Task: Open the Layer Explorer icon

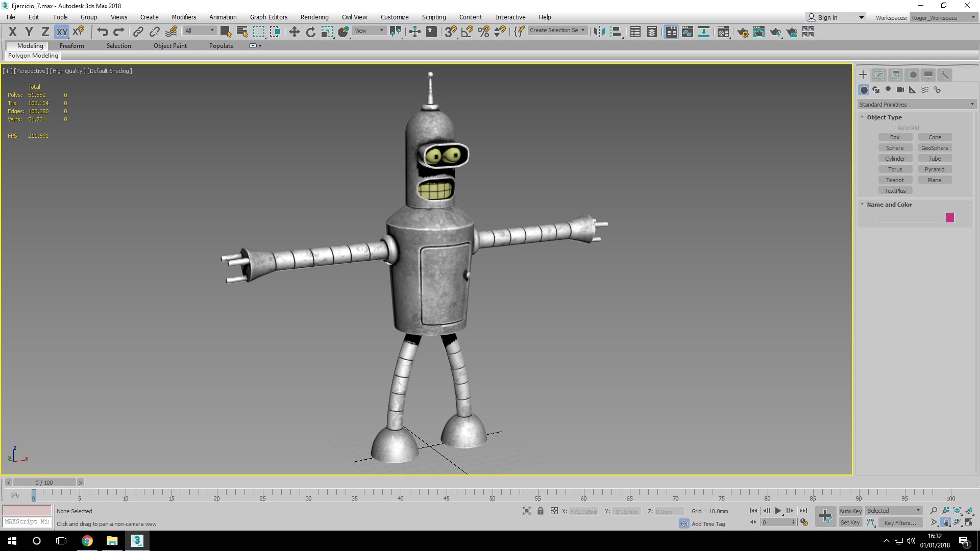Action: 652,32
